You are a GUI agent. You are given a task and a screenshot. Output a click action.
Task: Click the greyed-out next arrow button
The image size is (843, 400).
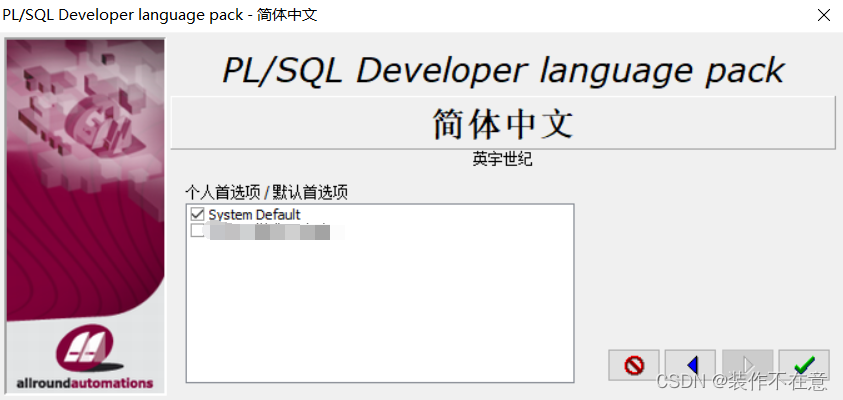(747, 366)
